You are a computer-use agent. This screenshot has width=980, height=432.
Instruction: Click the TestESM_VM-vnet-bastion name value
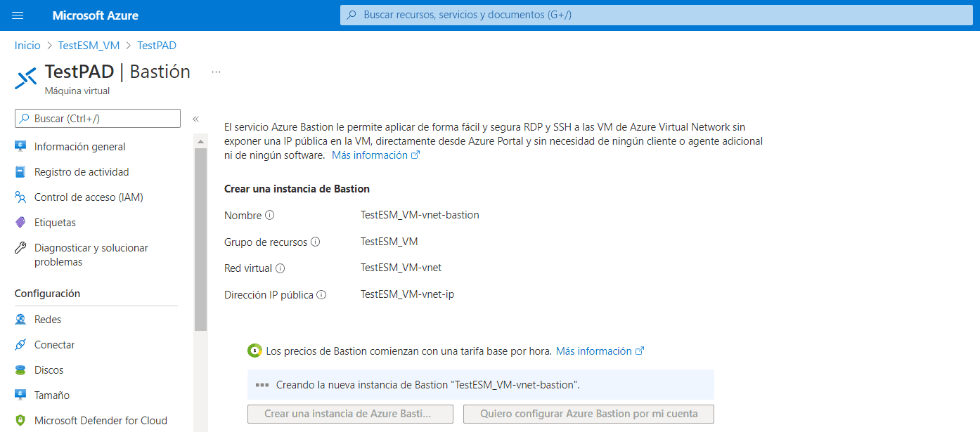pos(420,215)
